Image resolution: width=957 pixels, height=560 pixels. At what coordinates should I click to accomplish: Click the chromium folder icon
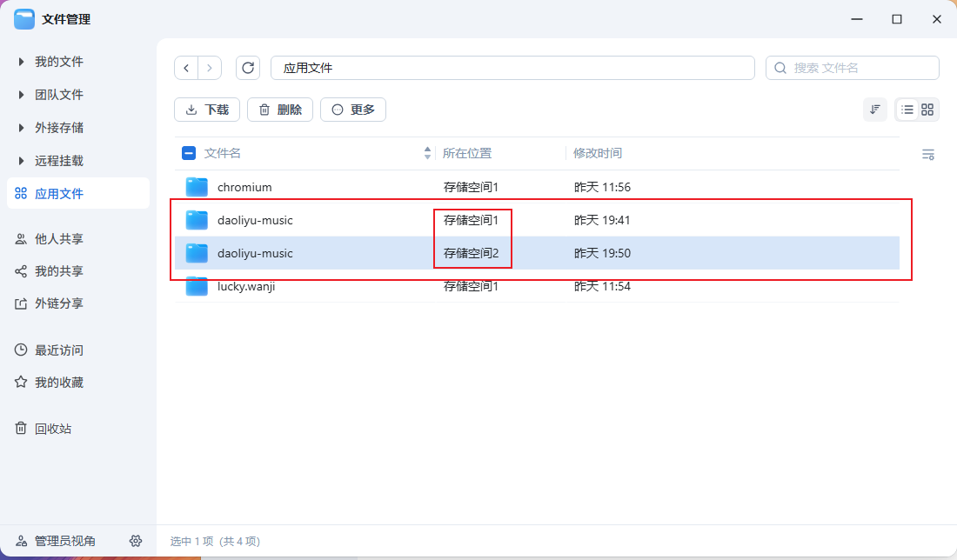pos(197,187)
